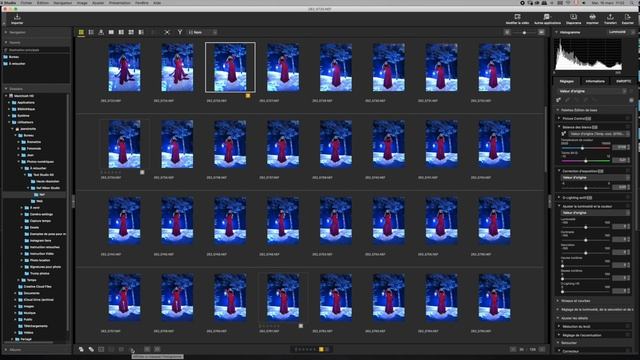The image size is (640, 360).
Task: Click the Imprimer print icon
Action: pyautogui.click(x=592, y=19)
